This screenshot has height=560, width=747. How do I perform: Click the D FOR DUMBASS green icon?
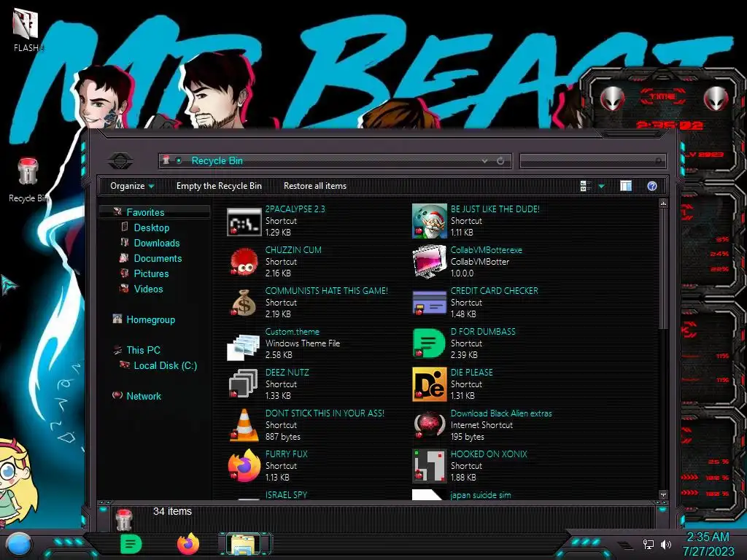[x=429, y=344]
